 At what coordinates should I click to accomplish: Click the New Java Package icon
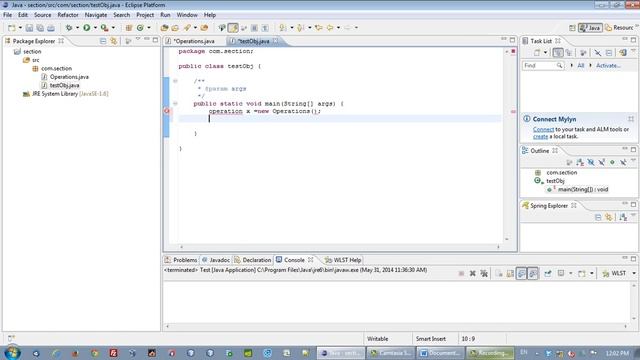(129, 28)
